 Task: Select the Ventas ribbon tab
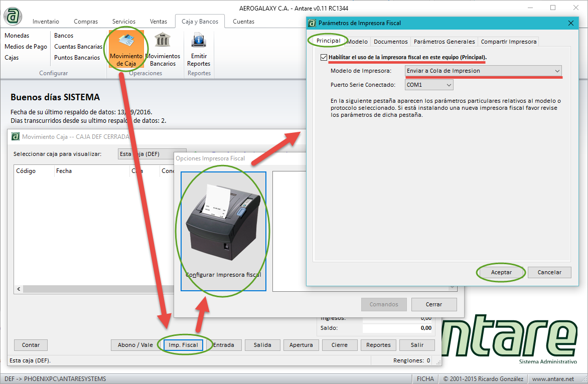tap(159, 22)
